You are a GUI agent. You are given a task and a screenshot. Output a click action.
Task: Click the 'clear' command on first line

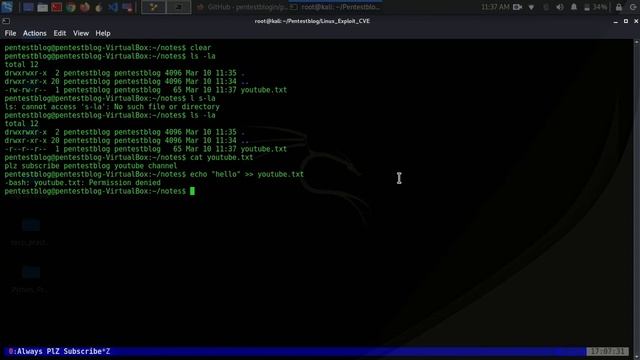(200, 47)
